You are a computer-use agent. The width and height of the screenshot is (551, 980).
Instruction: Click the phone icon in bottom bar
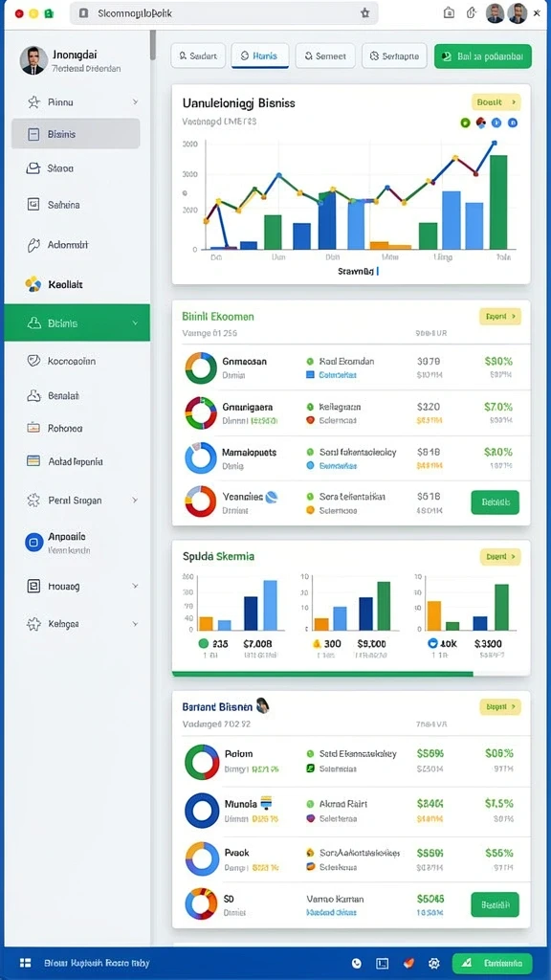357,963
